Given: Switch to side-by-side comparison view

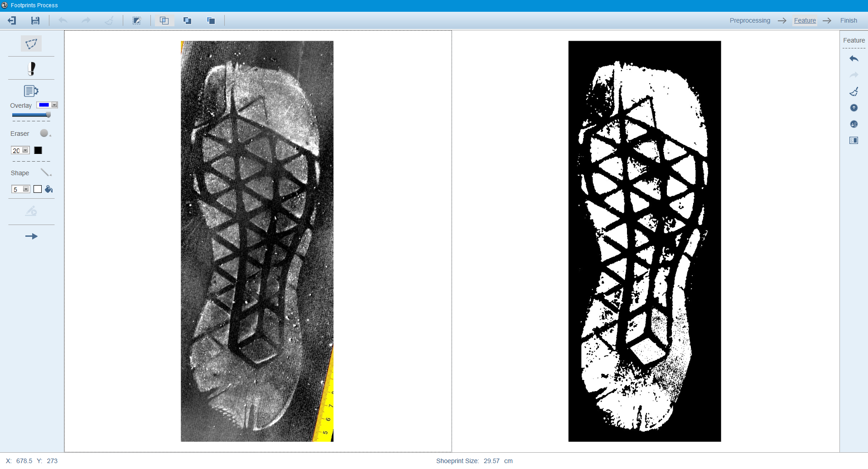Looking at the screenshot, I should pos(164,20).
